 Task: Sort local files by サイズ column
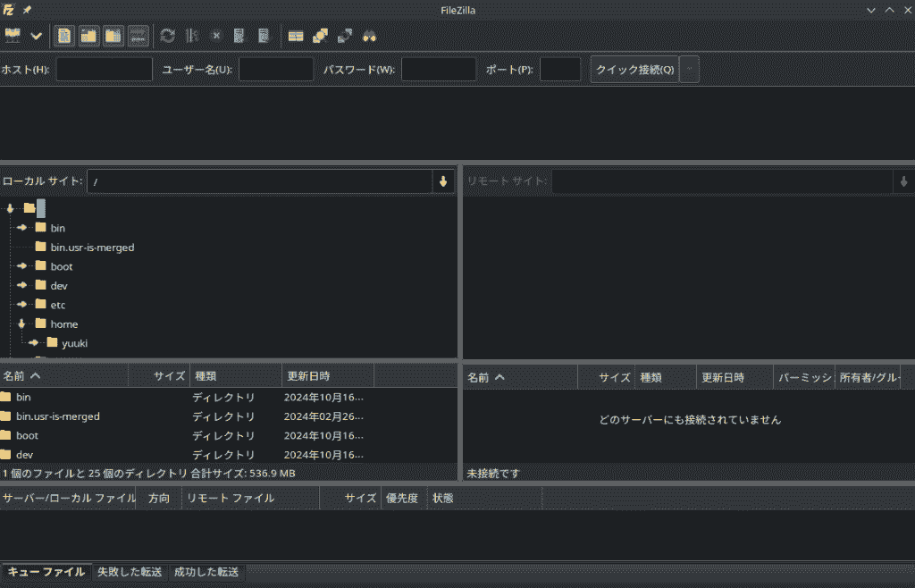159,376
